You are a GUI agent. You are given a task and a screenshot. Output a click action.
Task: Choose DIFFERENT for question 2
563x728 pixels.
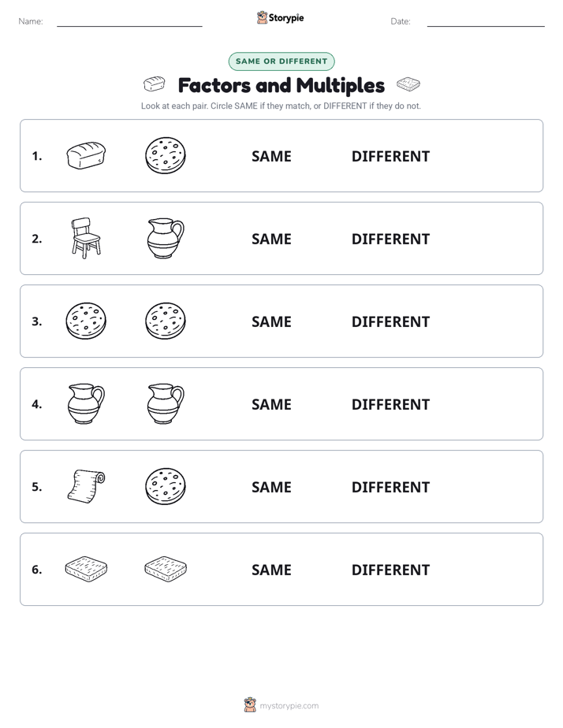tap(390, 239)
